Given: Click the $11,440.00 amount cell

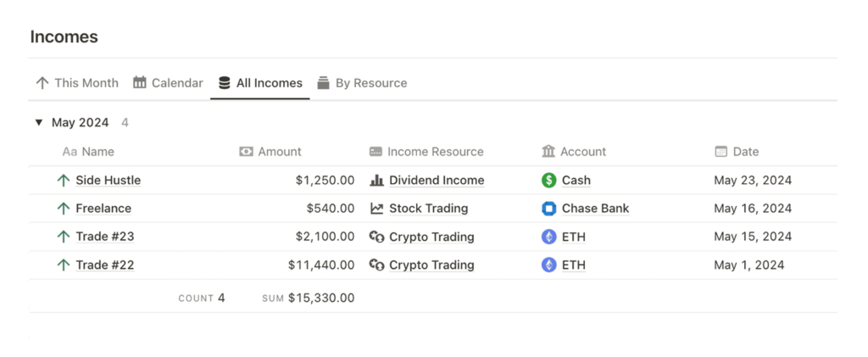Looking at the screenshot, I should point(321,265).
